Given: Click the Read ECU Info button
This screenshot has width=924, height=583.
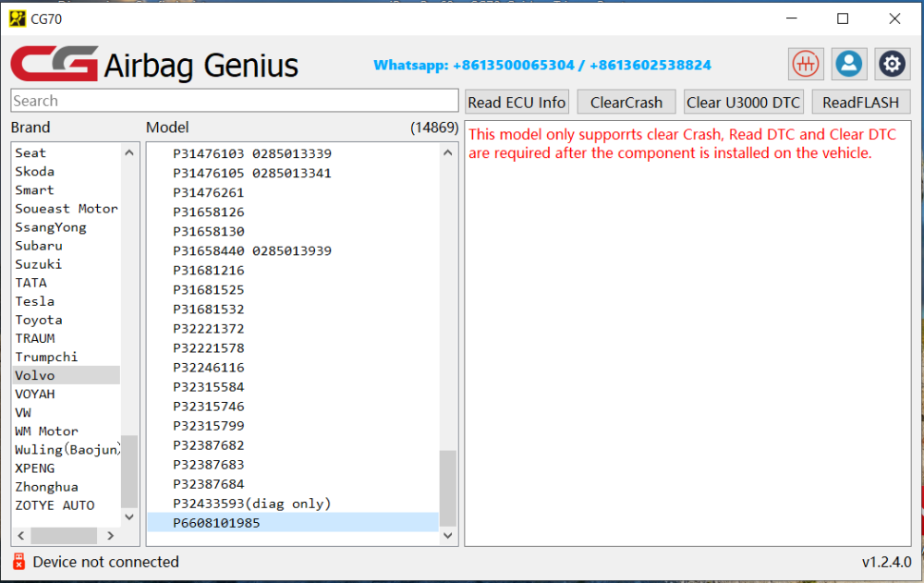Looking at the screenshot, I should click(517, 102).
